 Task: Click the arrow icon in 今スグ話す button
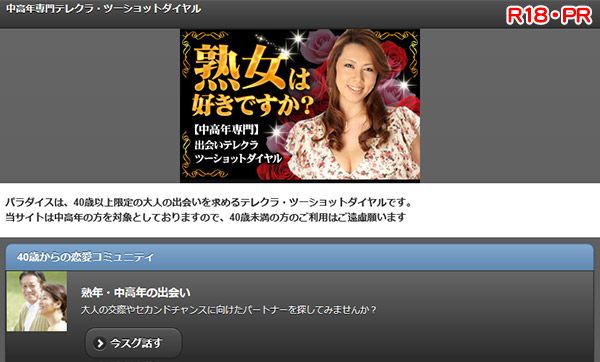coord(100,343)
